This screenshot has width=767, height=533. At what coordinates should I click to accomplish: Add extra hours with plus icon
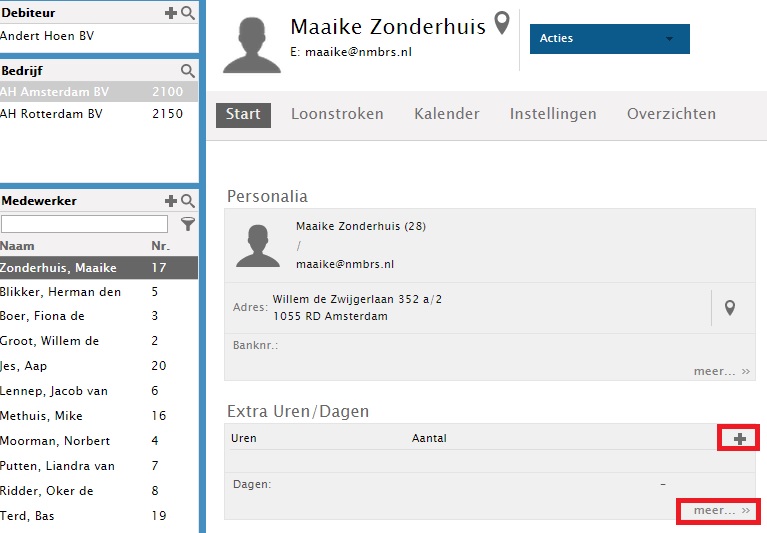click(x=740, y=439)
